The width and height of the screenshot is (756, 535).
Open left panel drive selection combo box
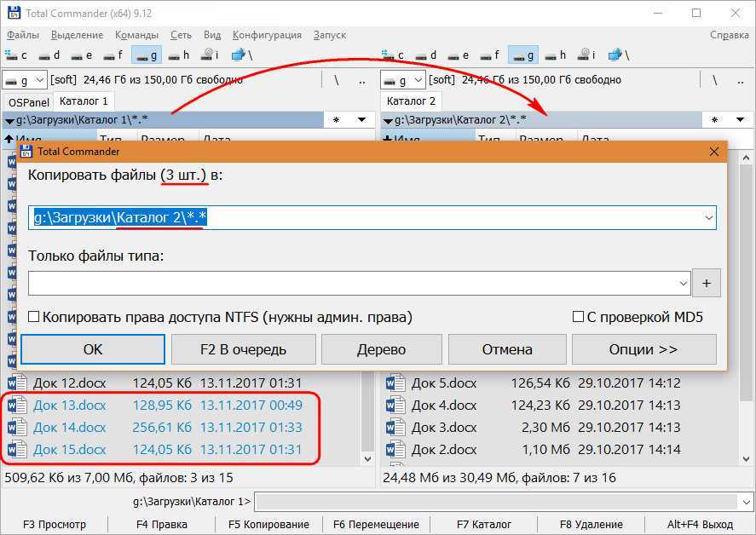click(23, 80)
